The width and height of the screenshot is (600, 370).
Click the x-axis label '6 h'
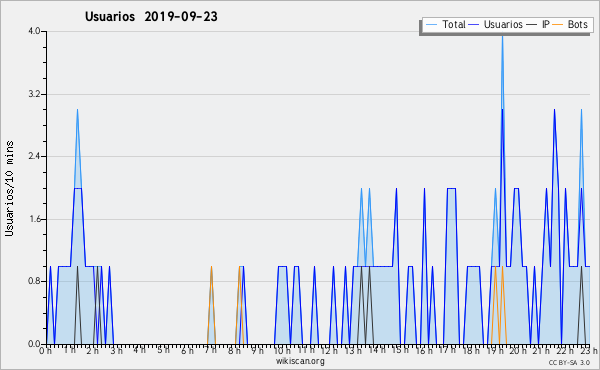pyautogui.click(x=188, y=351)
